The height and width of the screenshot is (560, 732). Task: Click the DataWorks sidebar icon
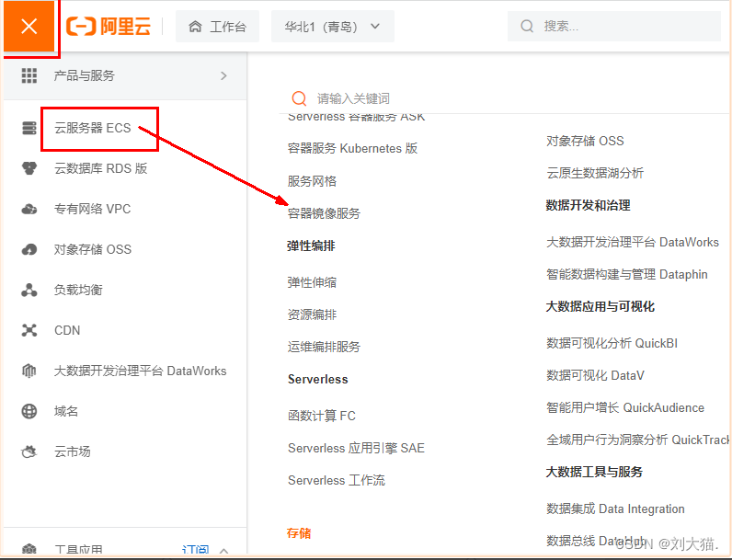click(x=29, y=371)
